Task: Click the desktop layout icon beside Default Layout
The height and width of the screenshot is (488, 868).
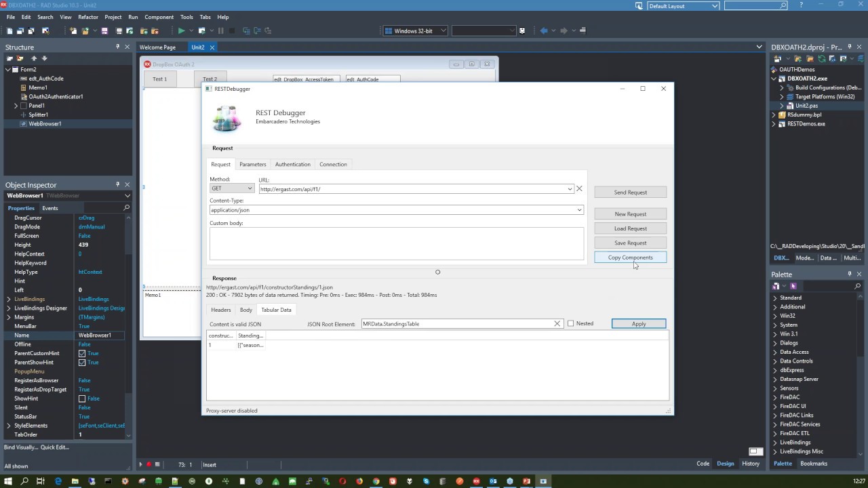Action: [639, 5]
